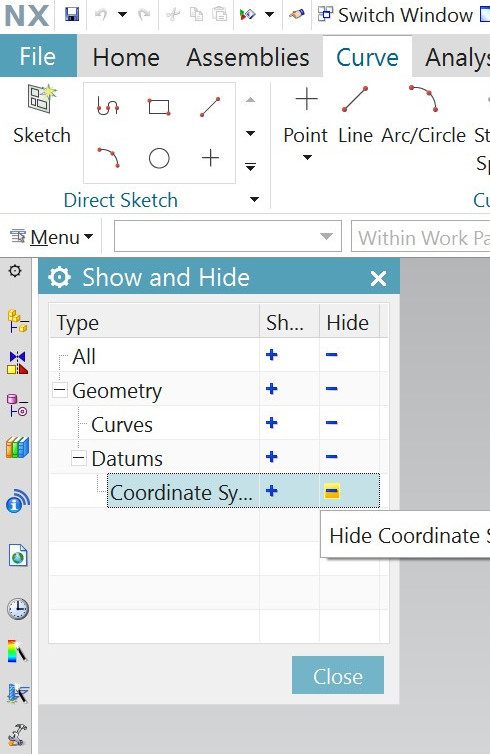Click the Cut scissors icon
Screen dimensions: 490x754
[173, 14]
